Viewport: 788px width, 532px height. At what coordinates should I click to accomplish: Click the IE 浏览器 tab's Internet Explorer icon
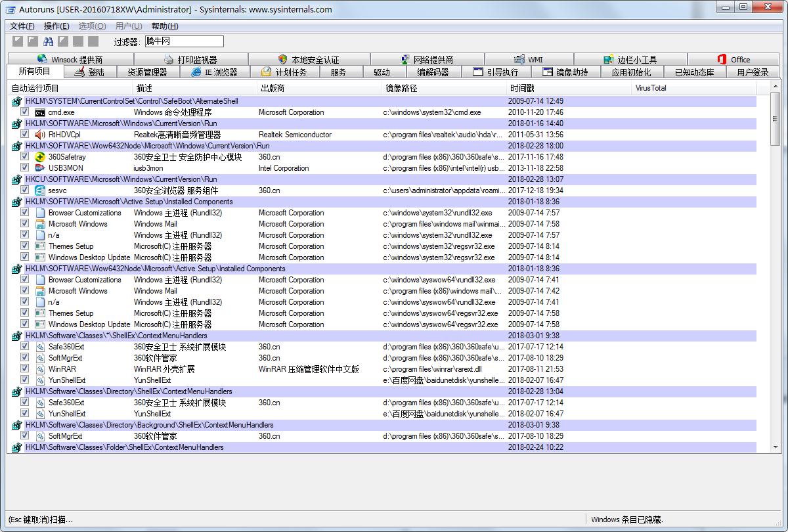coord(196,72)
